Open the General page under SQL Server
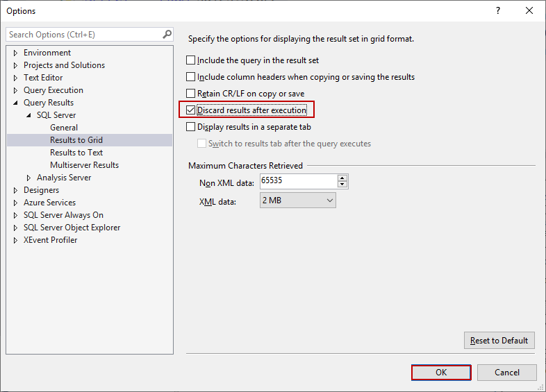 tap(64, 128)
